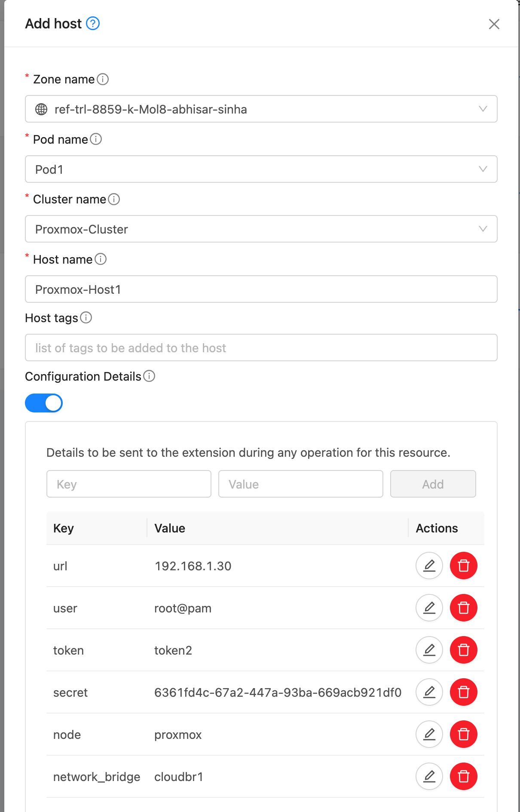The height and width of the screenshot is (812, 520).
Task: Disable the Configuration Details switch
Action: (44, 403)
